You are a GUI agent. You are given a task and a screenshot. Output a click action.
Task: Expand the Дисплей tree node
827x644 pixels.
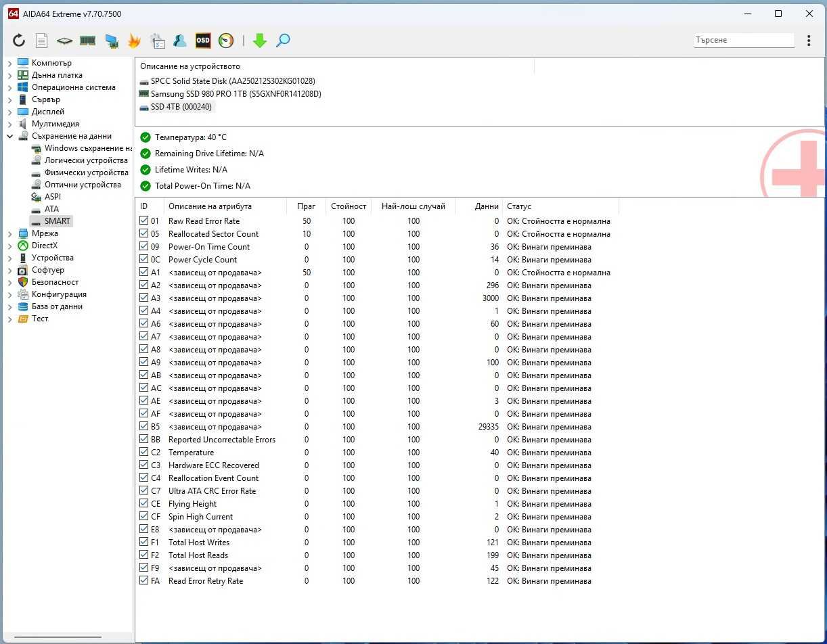(x=9, y=112)
